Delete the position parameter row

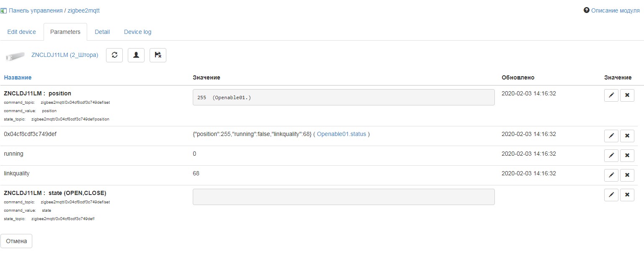[627, 95]
